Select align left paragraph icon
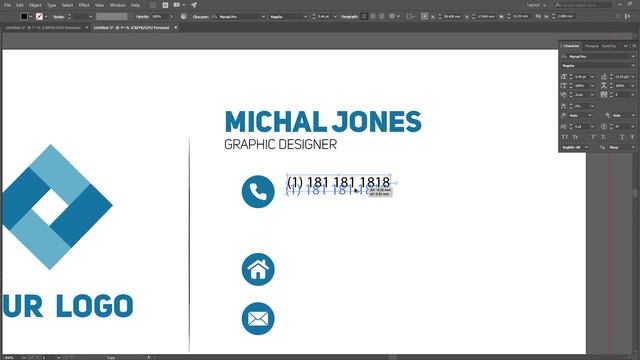The width and height of the screenshot is (640, 360). coord(364,17)
